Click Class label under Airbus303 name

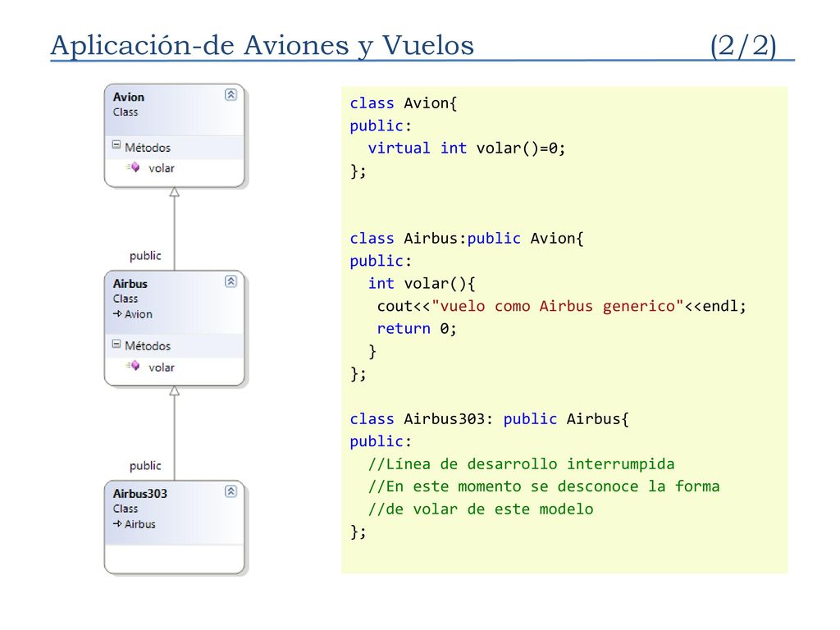coord(126,509)
